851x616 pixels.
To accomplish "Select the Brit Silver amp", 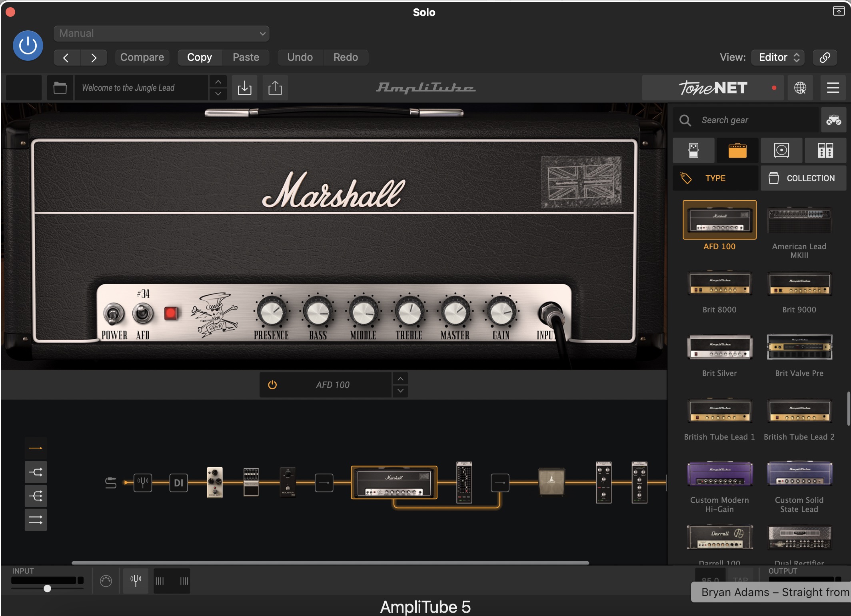I will pyautogui.click(x=719, y=347).
